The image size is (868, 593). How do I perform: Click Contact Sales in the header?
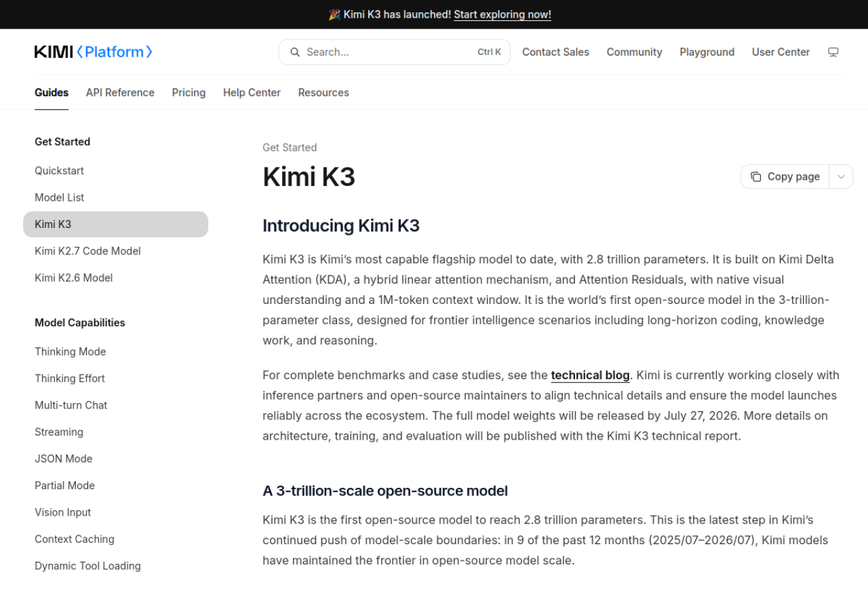tap(555, 52)
